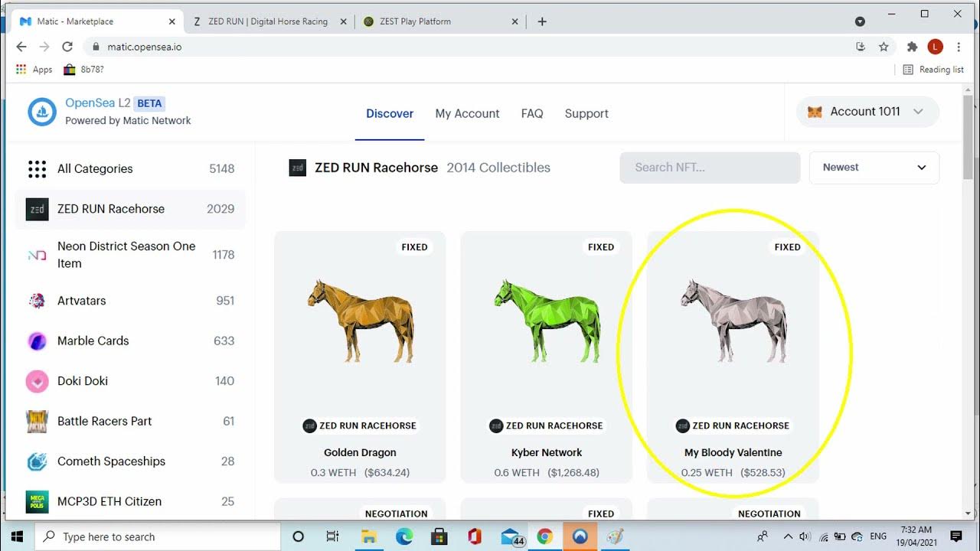Open the Golden Dragon horse thumbnail
Viewport: 980px width, 551px height.
(360, 321)
